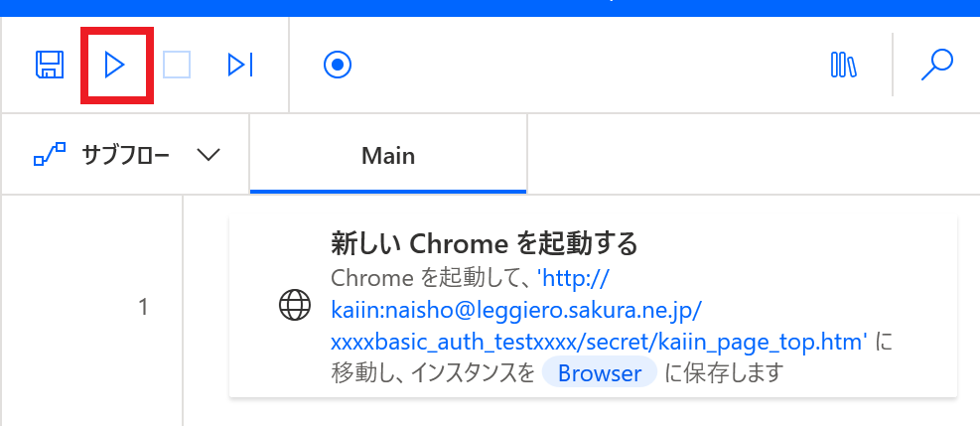This screenshot has width=980, height=426.
Task: Open the サブフロー dropdown label
Action: click(x=125, y=156)
